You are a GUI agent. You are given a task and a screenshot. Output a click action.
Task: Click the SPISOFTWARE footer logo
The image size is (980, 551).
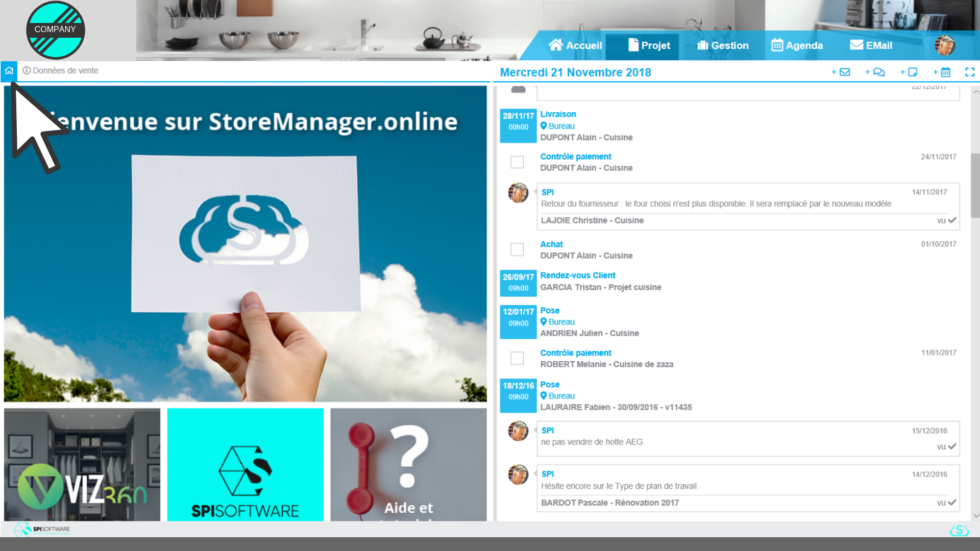click(42, 529)
